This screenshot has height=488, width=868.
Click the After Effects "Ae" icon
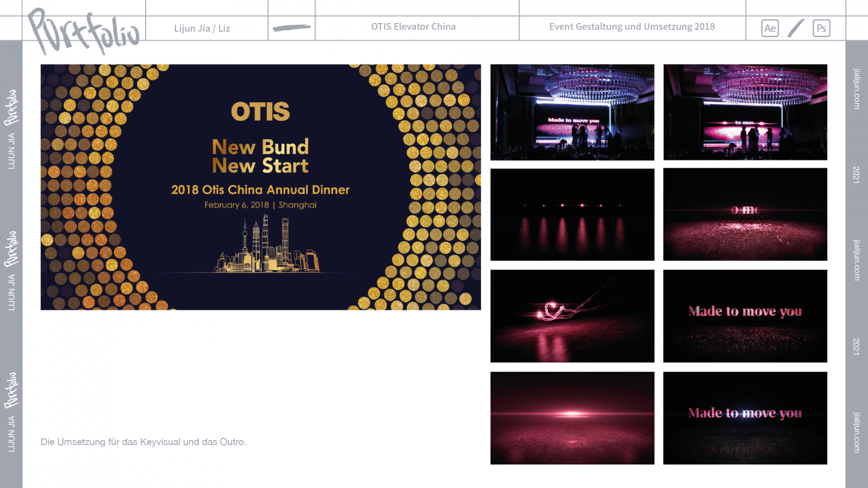(770, 28)
